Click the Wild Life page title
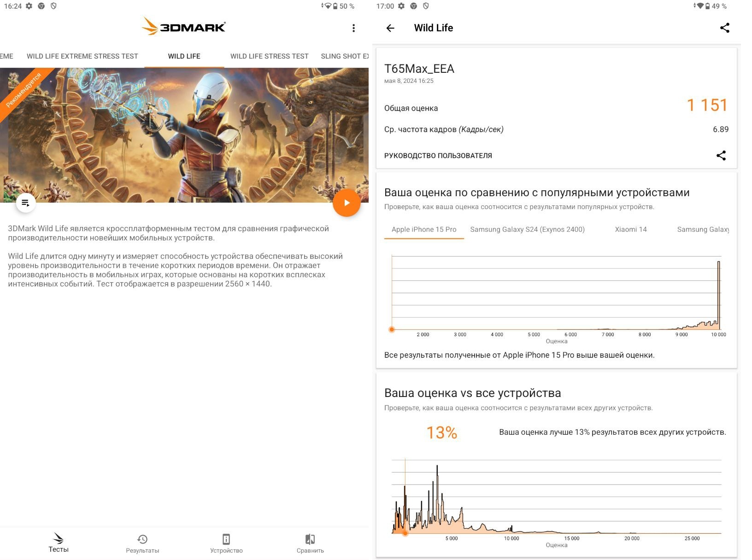The width and height of the screenshot is (752, 560). click(434, 28)
